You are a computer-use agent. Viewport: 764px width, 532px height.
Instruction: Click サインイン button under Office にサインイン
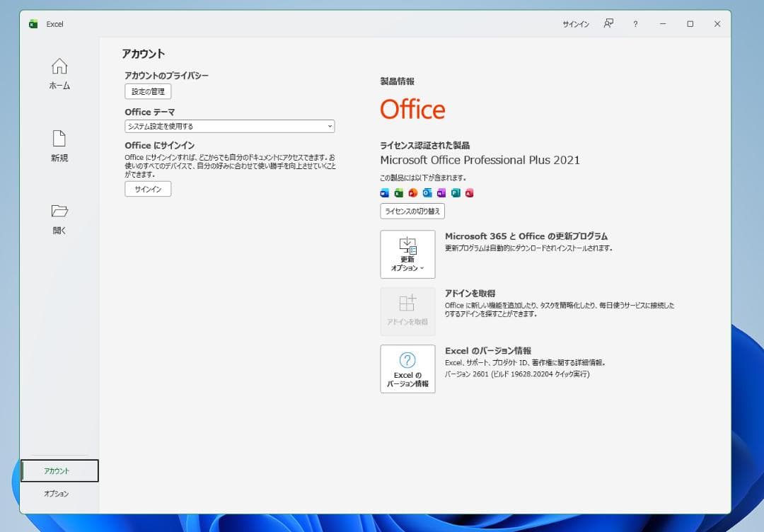tap(148, 189)
